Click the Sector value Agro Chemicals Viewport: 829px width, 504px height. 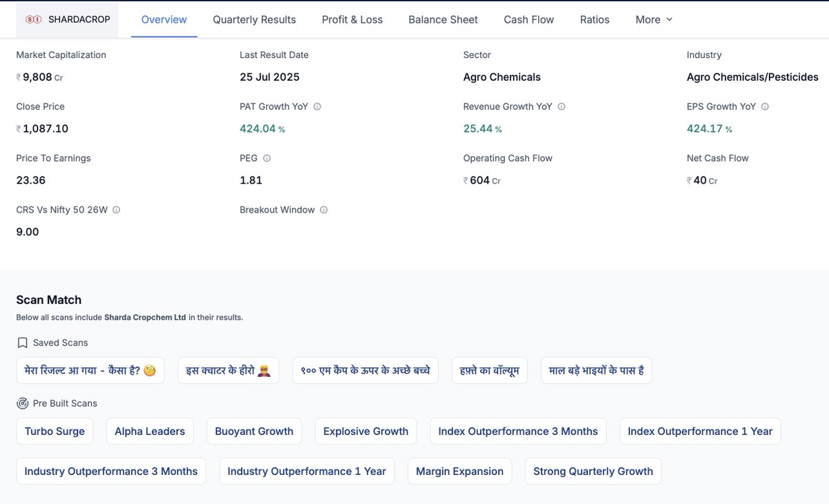point(502,77)
